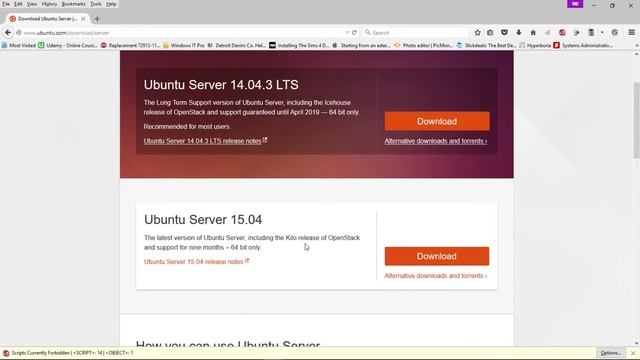The image size is (640, 360).
Task: Bookmark this page with the star icon
Action: pos(477,33)
